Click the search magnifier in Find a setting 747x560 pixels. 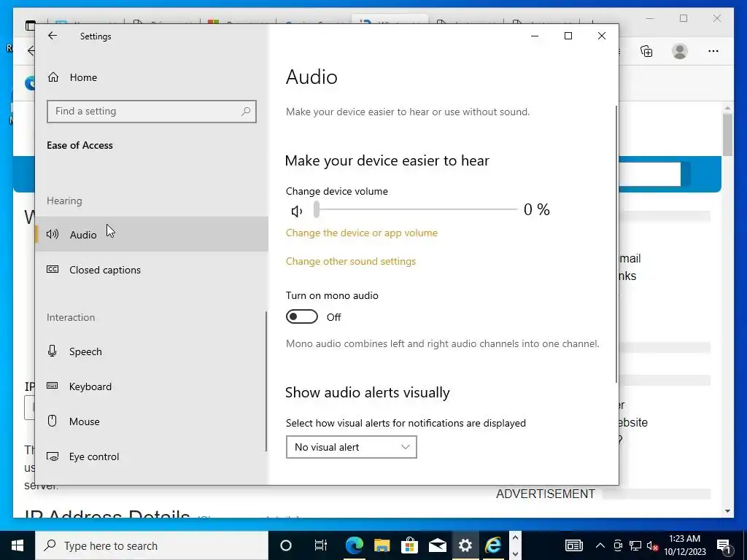[x=246, y=112]
